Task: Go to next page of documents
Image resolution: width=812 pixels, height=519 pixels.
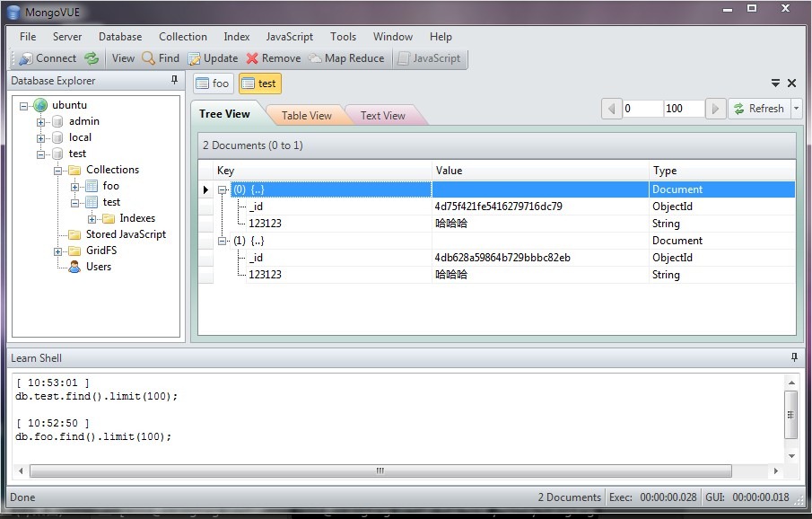Action: click(715, 109)
